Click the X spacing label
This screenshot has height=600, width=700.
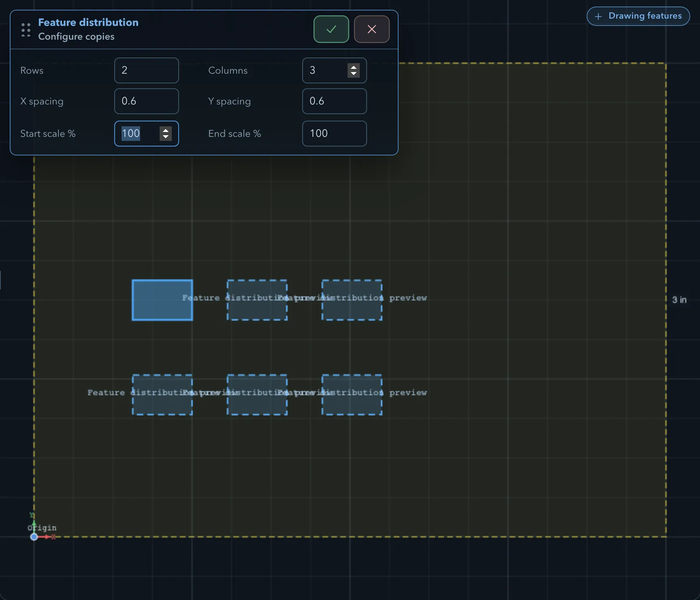pos(42,101)
